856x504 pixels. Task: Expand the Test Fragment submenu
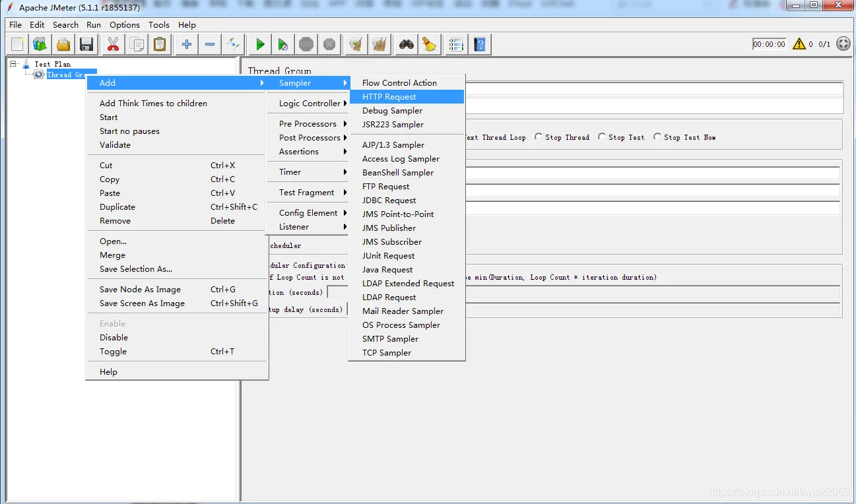[x=308, y=192]
